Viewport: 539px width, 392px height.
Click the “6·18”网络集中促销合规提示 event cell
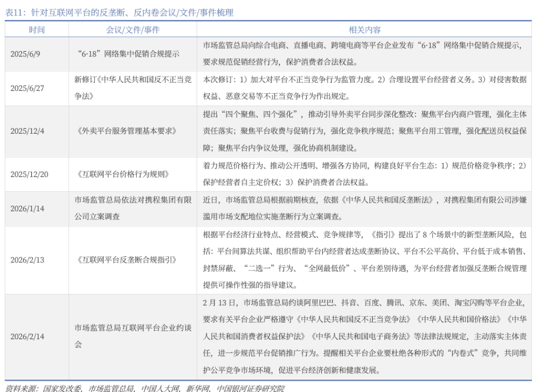129,54
